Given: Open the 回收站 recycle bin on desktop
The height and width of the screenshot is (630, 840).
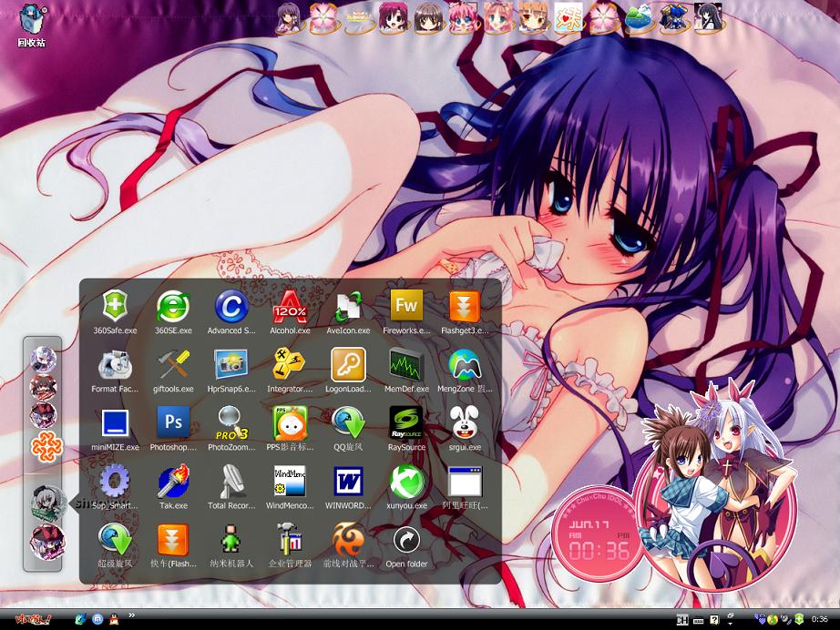Looking at the screenshot, I should pos(32,25).
